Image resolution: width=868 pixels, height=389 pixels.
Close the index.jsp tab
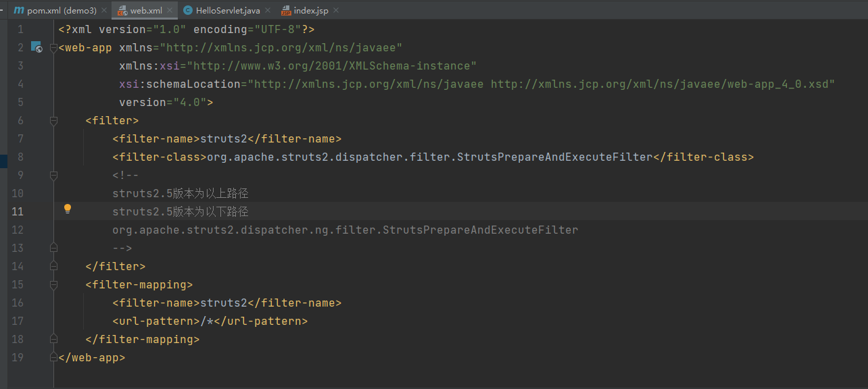(x=337, y=11)
